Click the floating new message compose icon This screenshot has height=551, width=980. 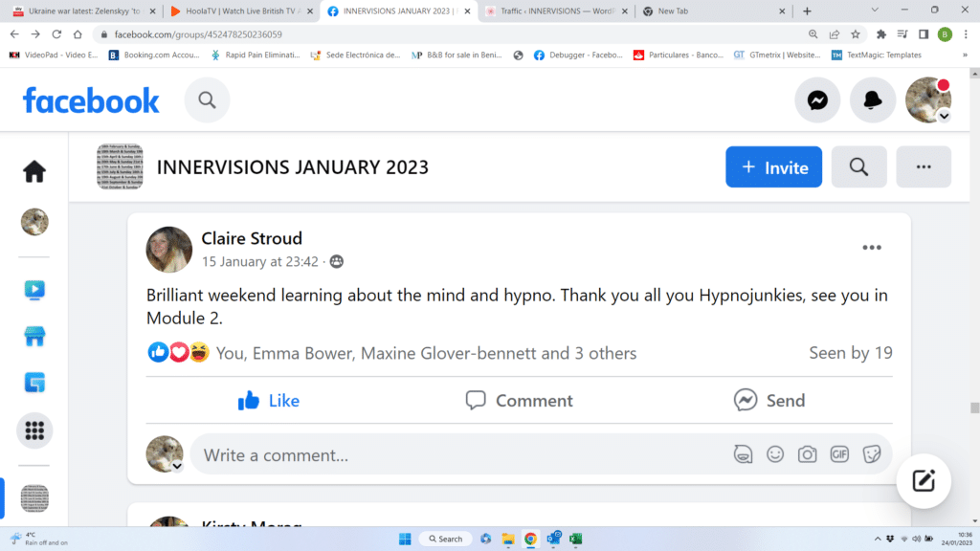pos(923,480)
